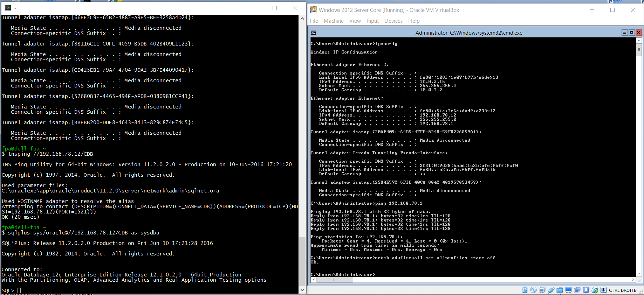Open the shared folders icon in VirtualBox status bar
This screenshot has height=295, width=644.
pos(560,290)
